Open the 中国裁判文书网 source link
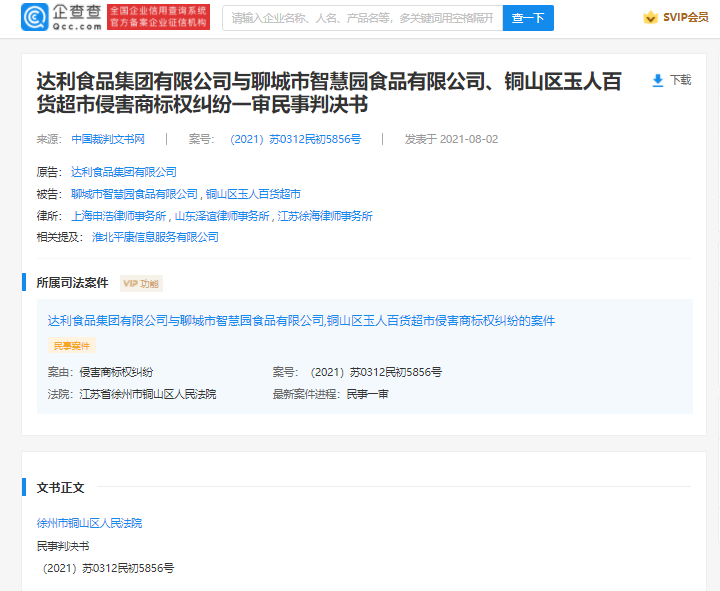The image size is (720, 591). tap(108, 139)
